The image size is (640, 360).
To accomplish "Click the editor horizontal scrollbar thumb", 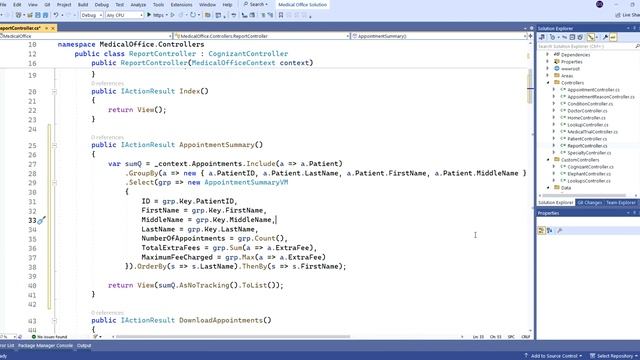I will tap(233, 337).
